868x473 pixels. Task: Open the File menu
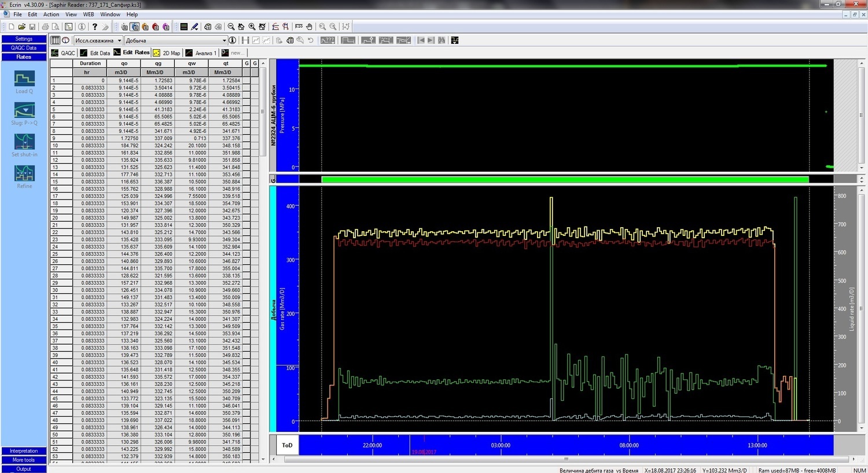pyautogui.click(x=17, y=14)
